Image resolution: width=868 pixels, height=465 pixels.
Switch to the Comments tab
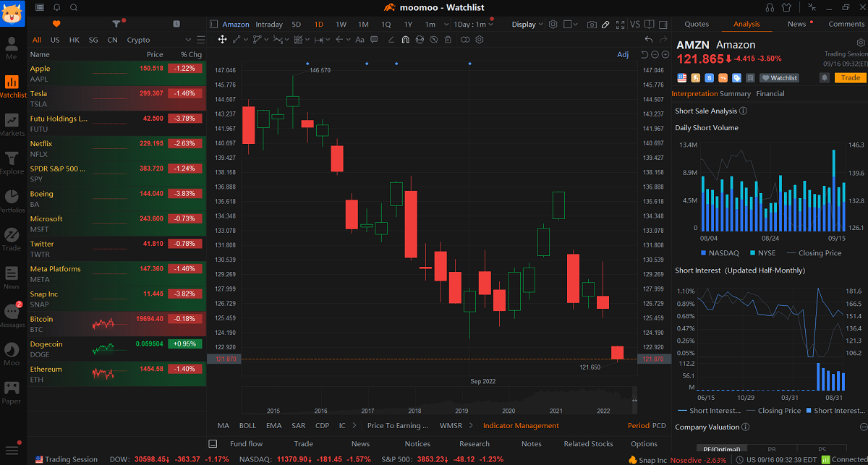point(846,24)
